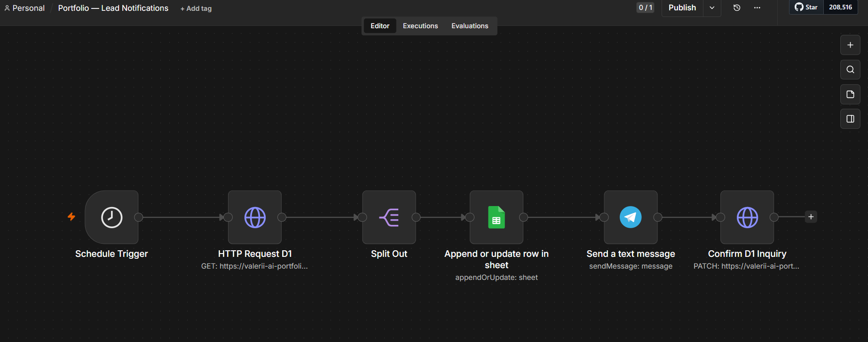Open the Schedule Trigger clock node
868x342 pixels.
tap(111, 217)
